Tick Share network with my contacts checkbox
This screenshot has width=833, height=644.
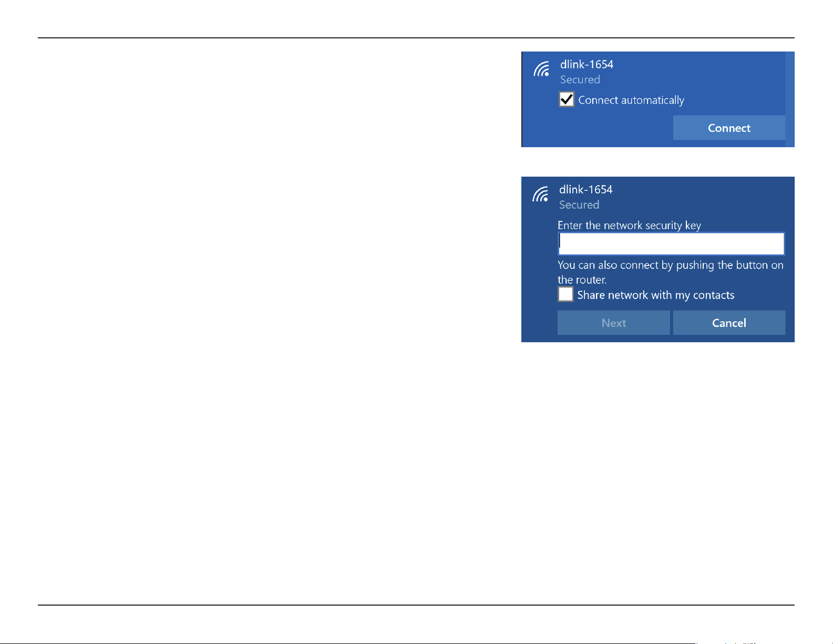[x=565, y=294]
